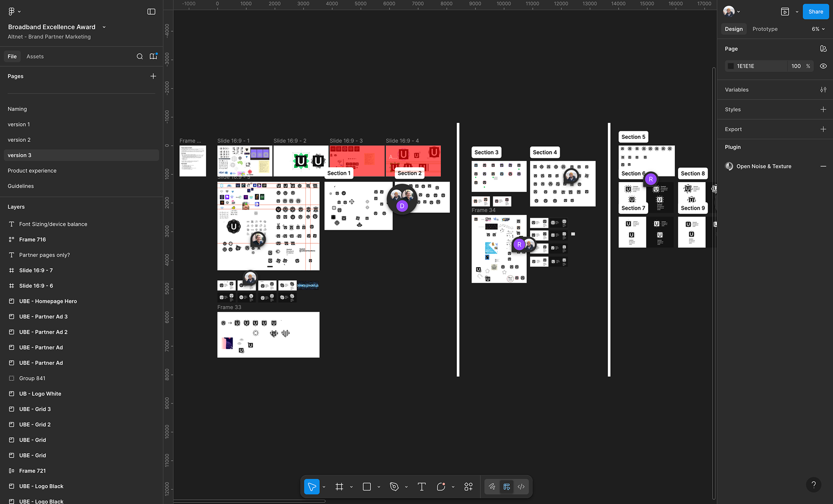The height and width of the screenshot is (504, 833).
Task: Select the Pen tool
Action: click(x=394, y=487)
